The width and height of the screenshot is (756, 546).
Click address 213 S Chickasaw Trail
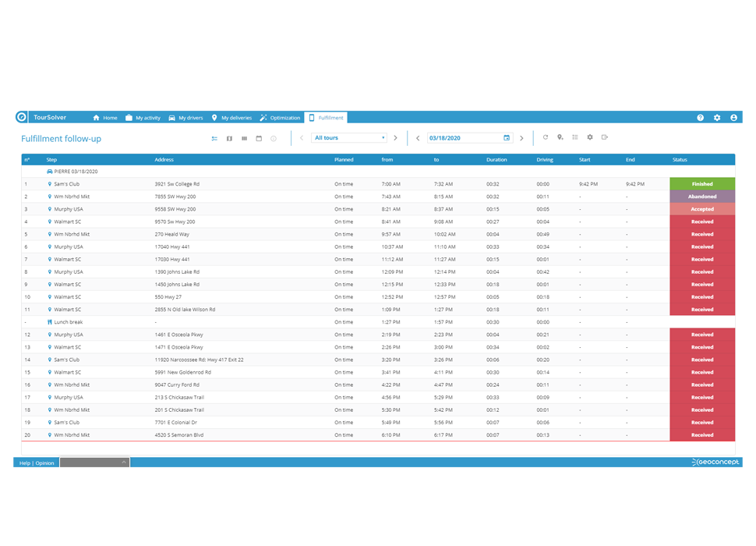[x=179, y=397]
